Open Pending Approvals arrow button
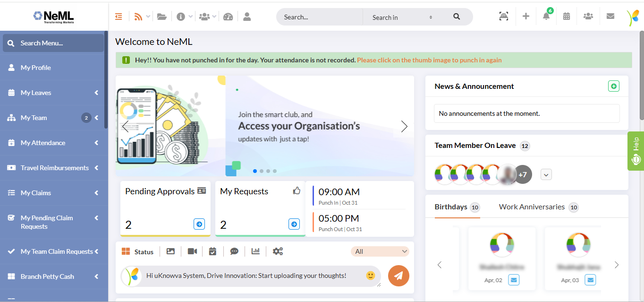The width and height of the screenshot is (644, 302). tap(199, 224)
